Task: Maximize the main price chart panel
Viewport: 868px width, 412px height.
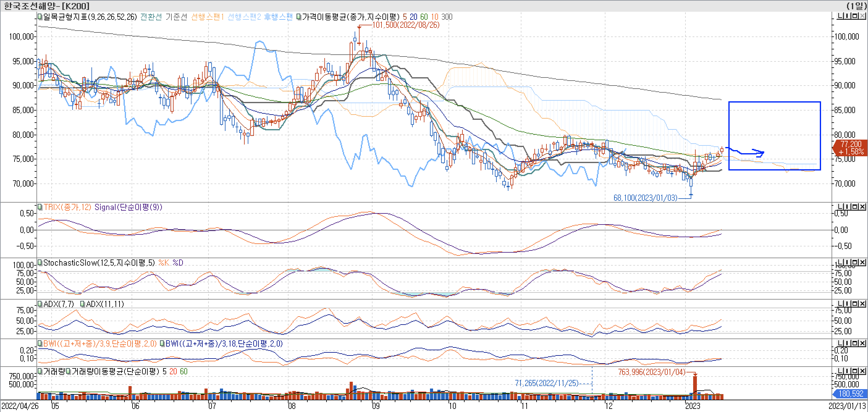Action: [854, 16]
